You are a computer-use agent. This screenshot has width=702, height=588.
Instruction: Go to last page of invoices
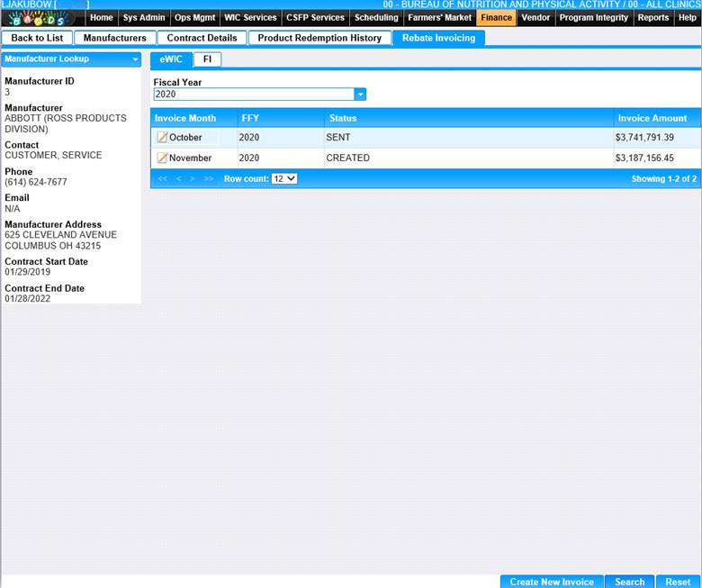point(208,178)
